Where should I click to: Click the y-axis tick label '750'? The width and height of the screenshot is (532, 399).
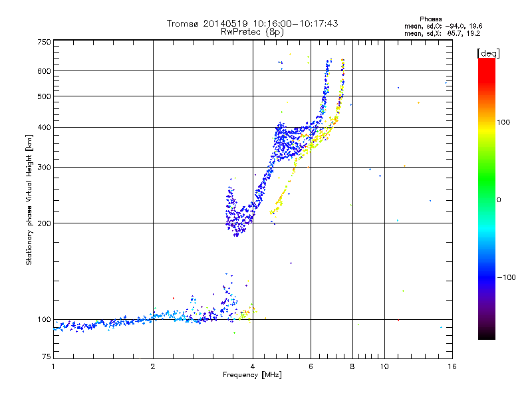click(44, 42)
